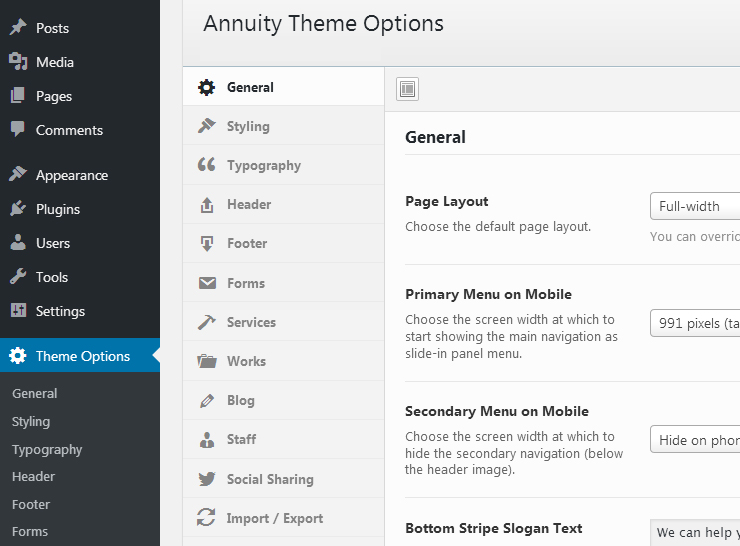
Task: Switch to the Social Sharing tab label
Action: coord(270,479)
